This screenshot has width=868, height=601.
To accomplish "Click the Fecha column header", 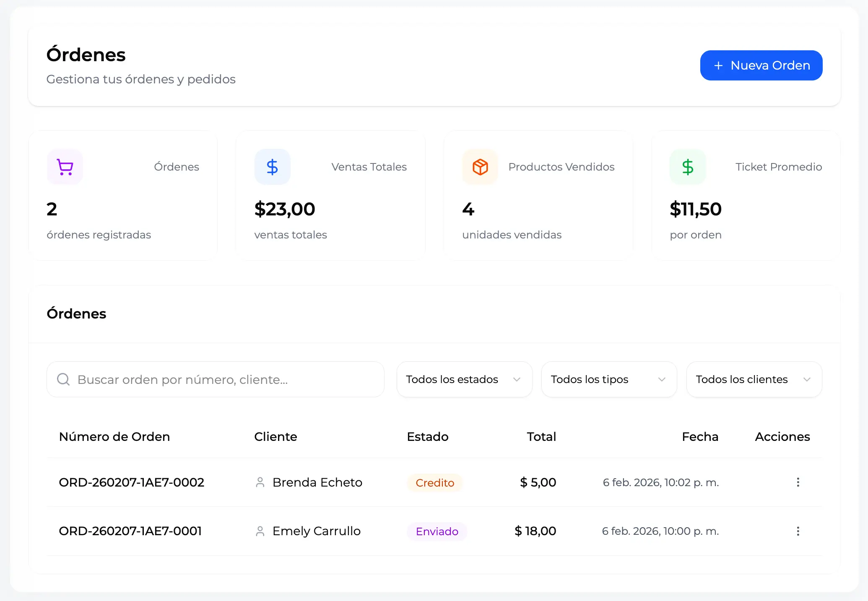I will (x=700, y=437).
